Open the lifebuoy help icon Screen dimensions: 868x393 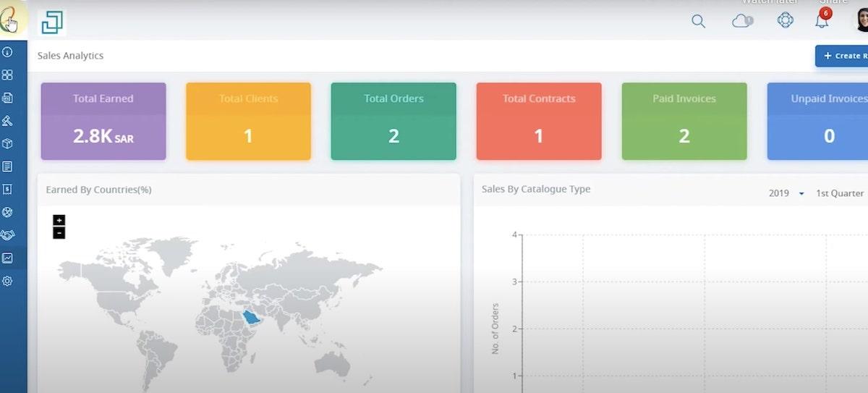coord(786,20)
